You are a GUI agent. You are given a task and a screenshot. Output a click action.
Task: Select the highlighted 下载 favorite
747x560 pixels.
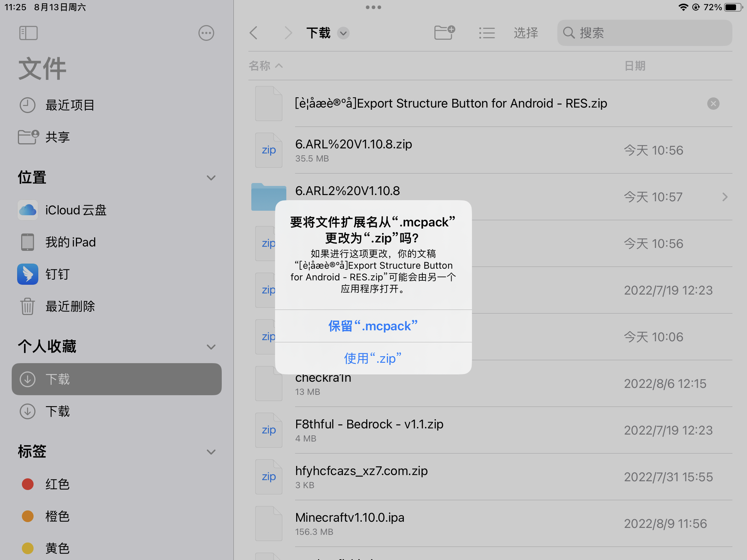coord(117,379)
